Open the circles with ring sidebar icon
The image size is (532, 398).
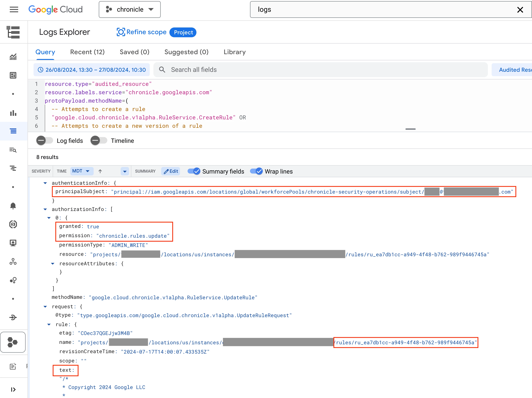pyautogui.click(x=13, y=280)
